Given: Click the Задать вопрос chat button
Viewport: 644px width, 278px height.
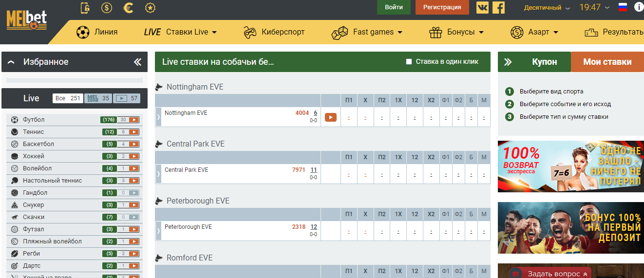Looking at the screenshot, I should point(550,274).
